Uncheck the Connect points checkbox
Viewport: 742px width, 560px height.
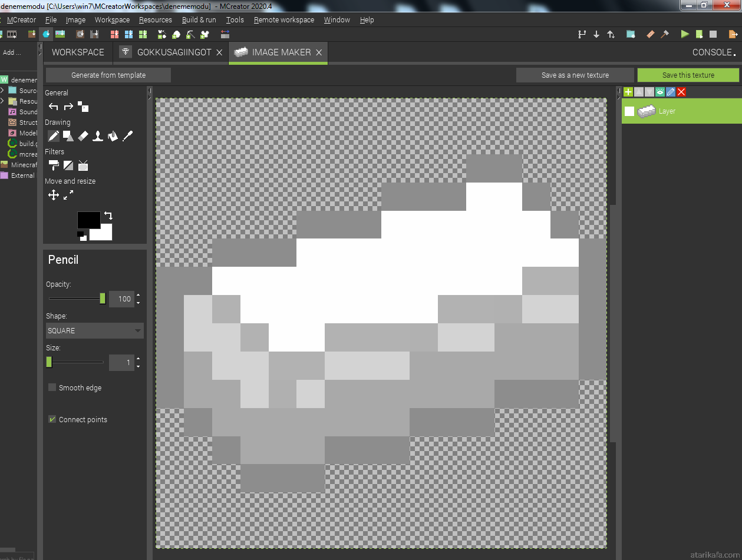click(x=52, y=419)
